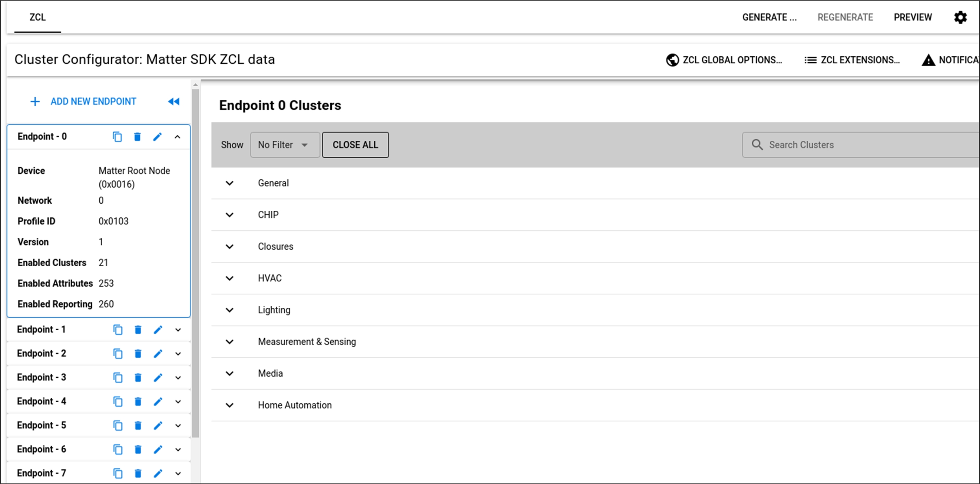Delete Endpoint - 6 with trash icon
Image resolution: width=980 pixels, height=484 pixels.
click(138, 450)
